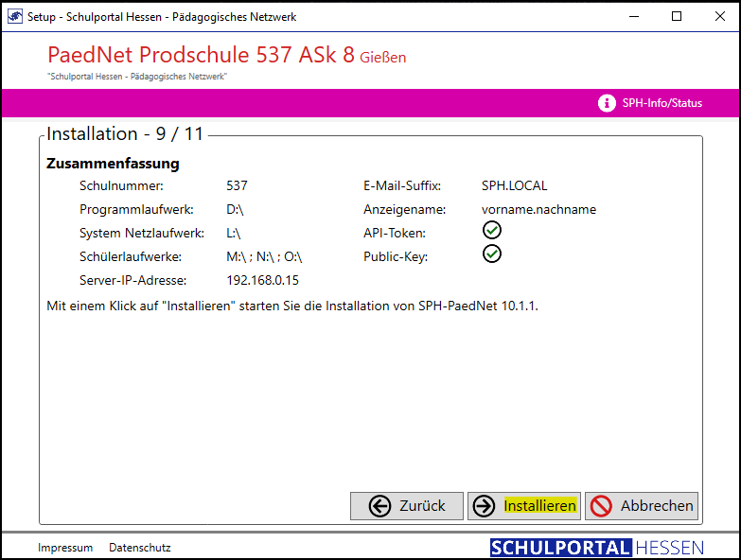Screen dimensions: 741x560
Task: Click the sentence mentioning SPH-PaedNet 10.1.1
Action: pos(292,306)
